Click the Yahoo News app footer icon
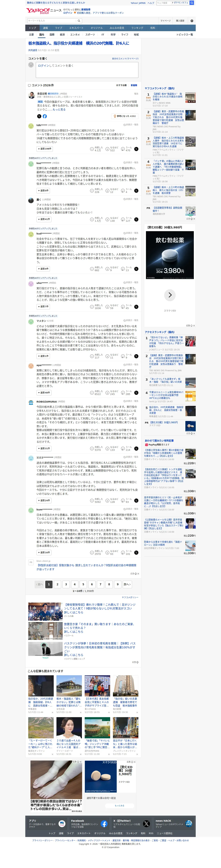The height and width of the screenshot is (868, 221). coord(62,824)
